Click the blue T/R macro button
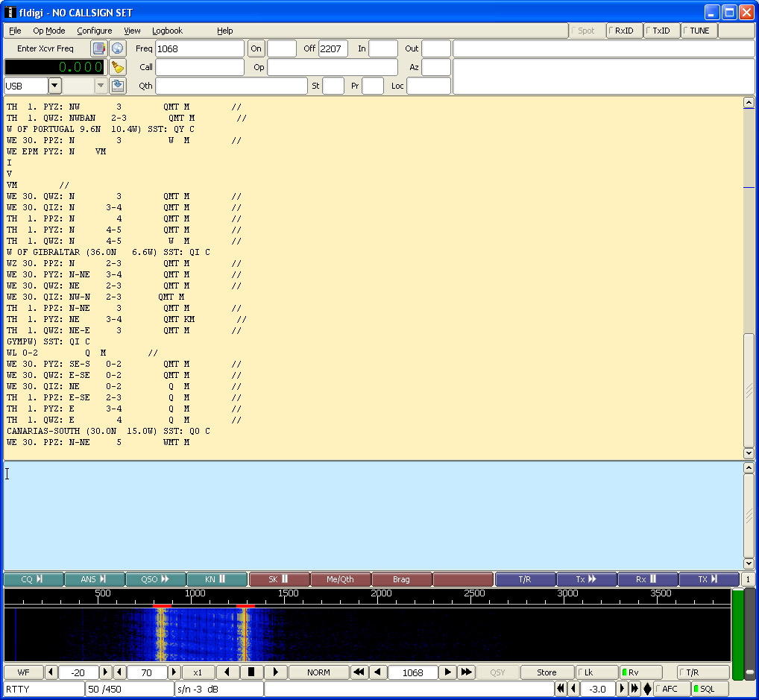Viewport: 759px width, 700px height. point(526,579)
